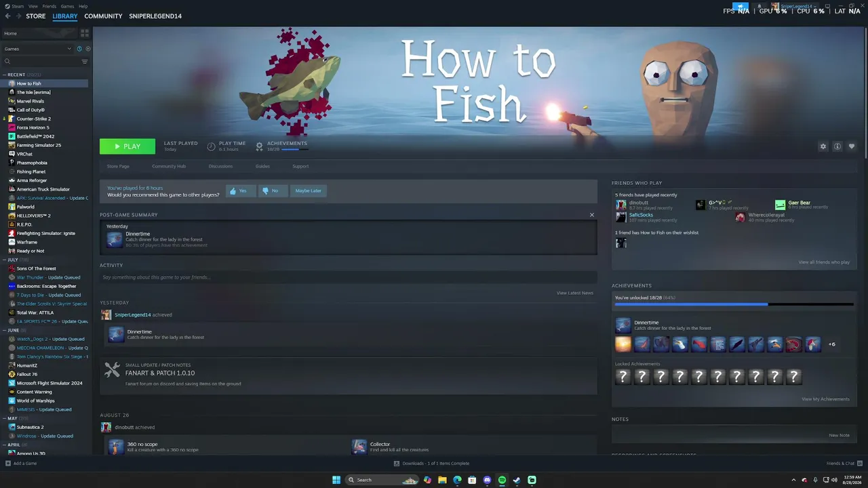Open View My Achievements link

click(825, 399)
